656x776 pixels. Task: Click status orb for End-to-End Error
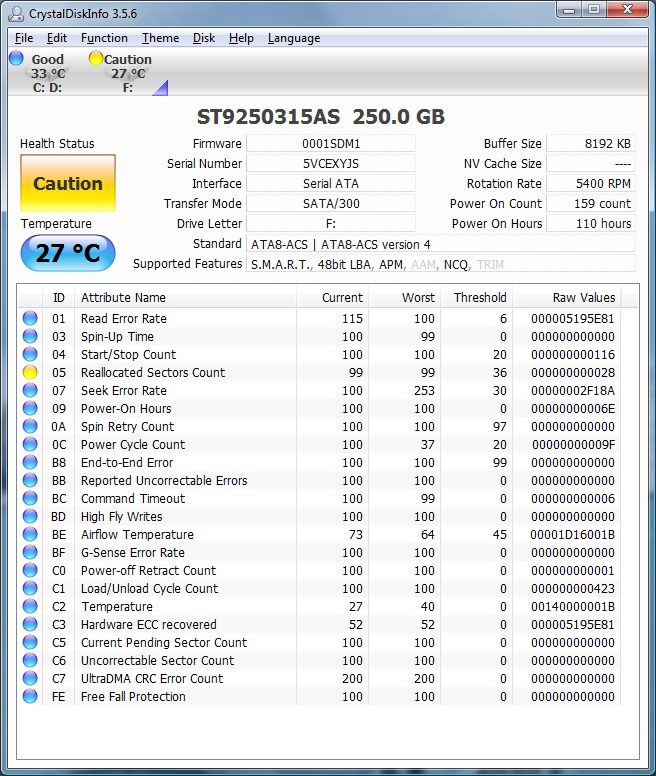coord(30,462)
